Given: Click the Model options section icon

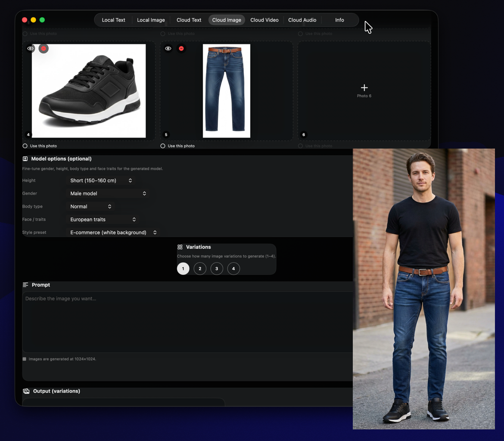Looking at the screenshot, I should (x=25, y=159).
